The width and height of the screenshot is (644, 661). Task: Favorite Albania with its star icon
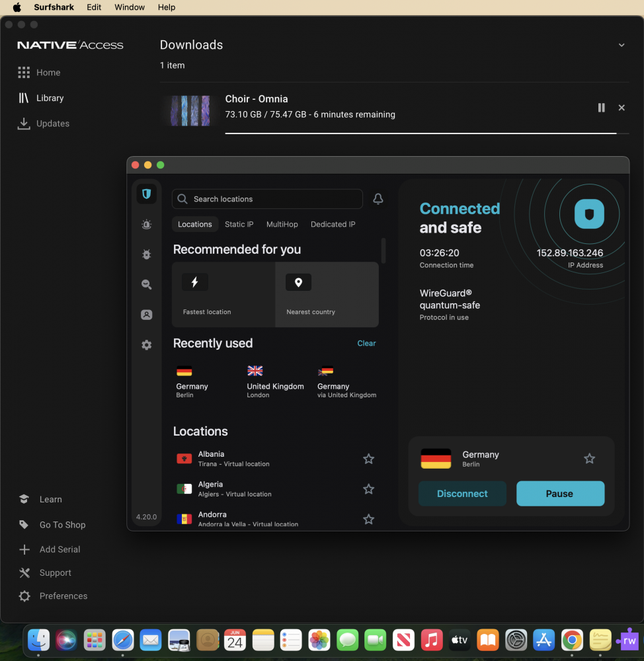click(x=368, y=459)
